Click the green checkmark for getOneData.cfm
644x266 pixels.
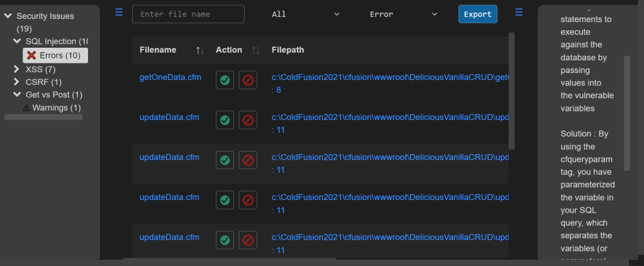coord(225,80)
